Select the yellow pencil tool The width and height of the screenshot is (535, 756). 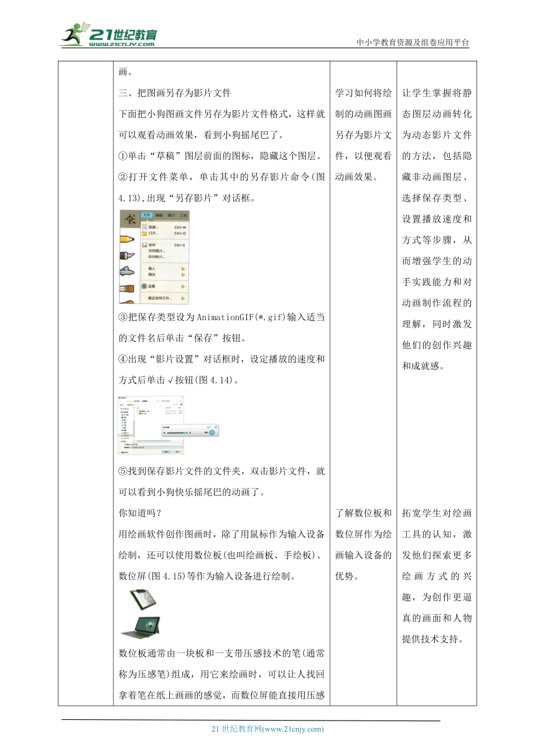(x=128, y=239)
